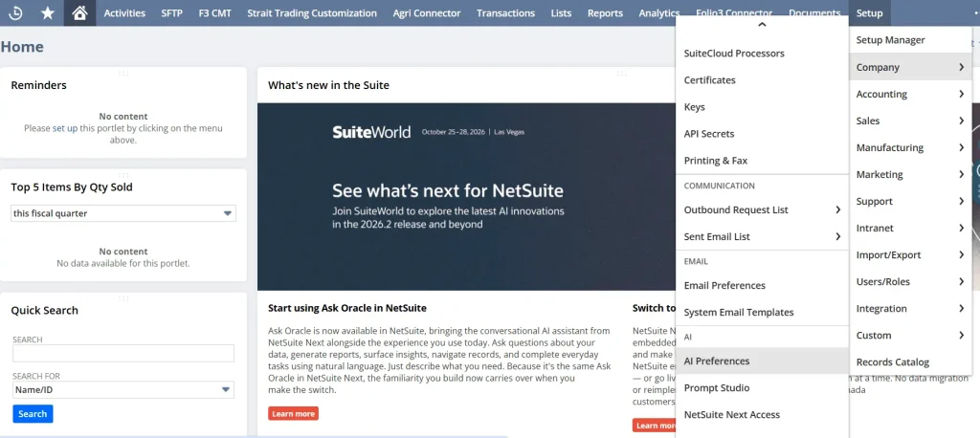The image size is (980, 438).
Task: Select API Secrets
Action: (762, 134)
